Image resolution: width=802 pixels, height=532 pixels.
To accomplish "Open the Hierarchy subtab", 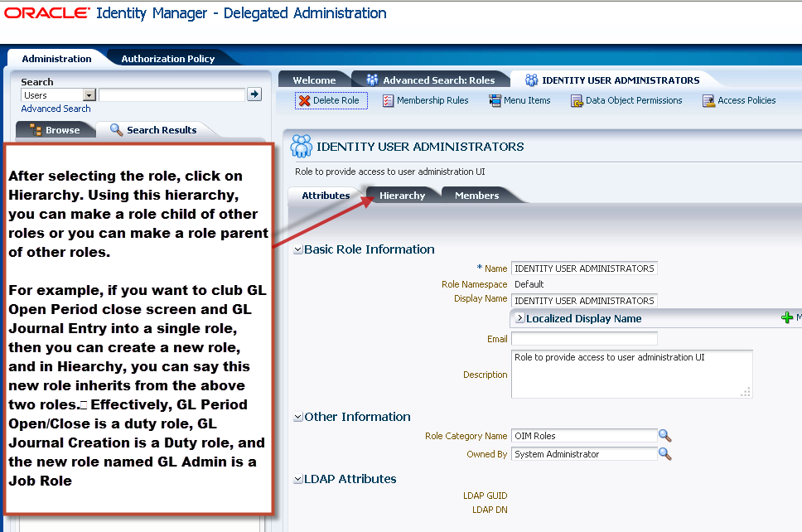I will [x=402, y=196].
